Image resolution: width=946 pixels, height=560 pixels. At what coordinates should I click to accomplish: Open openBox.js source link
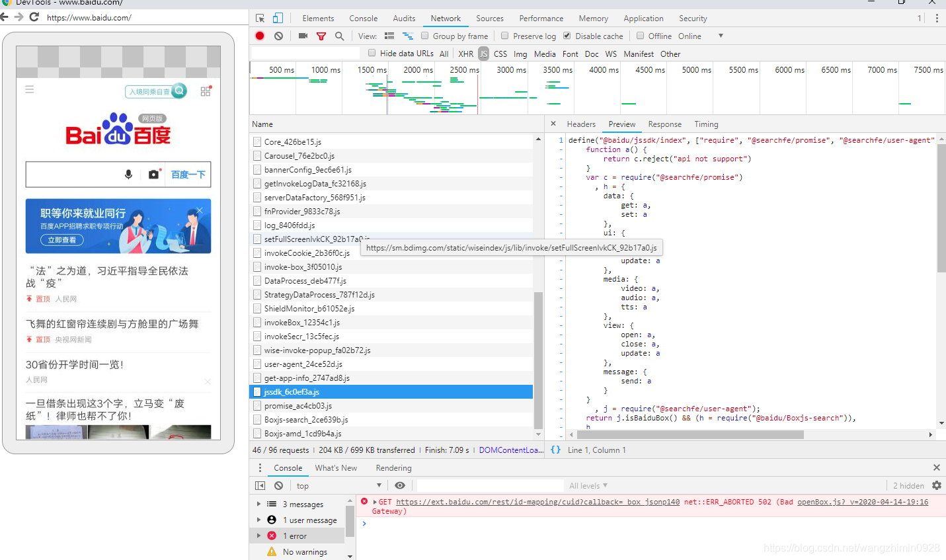[863, 502]
